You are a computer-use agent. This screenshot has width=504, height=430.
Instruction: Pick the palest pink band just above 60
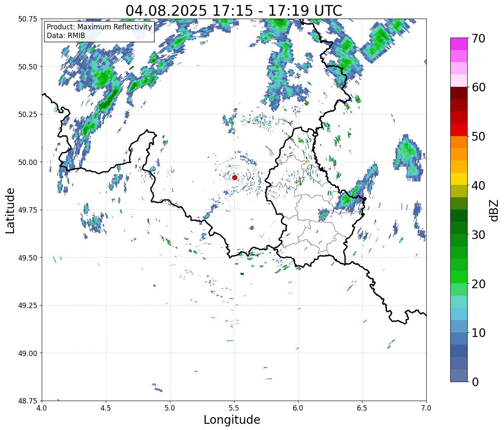click(x=459, y=81)
